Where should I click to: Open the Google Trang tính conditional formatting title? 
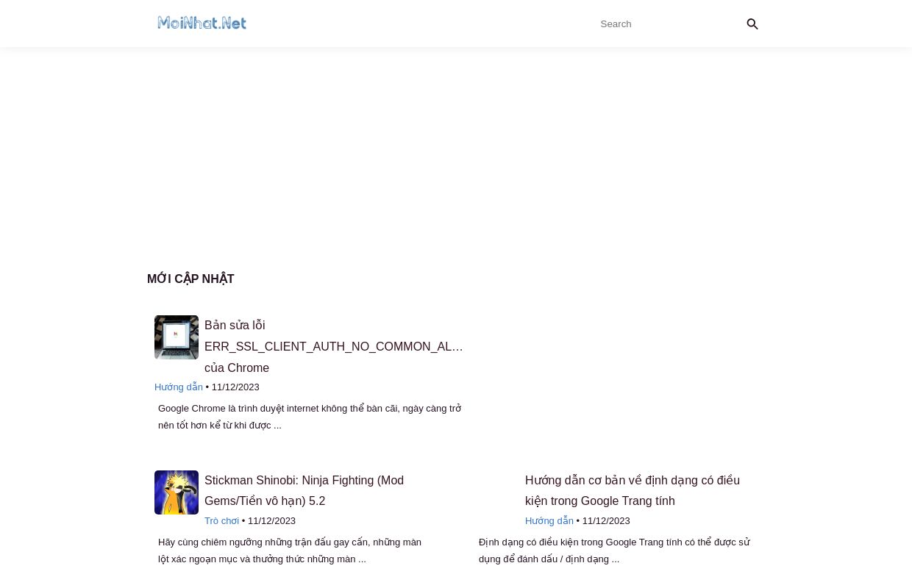[x=632, y=490]
